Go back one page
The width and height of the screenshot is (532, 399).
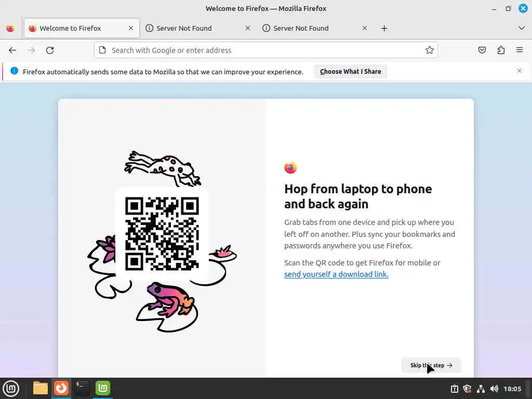tap(12, 50)
